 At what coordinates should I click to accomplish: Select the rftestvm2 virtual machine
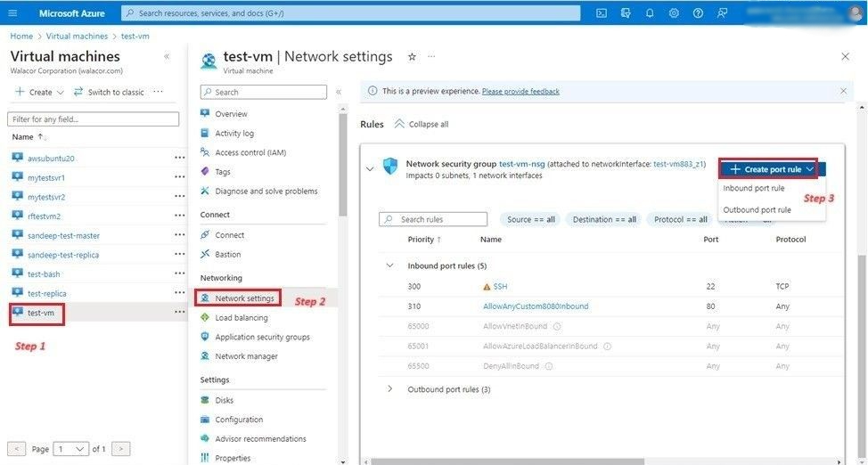pos(45,216)
